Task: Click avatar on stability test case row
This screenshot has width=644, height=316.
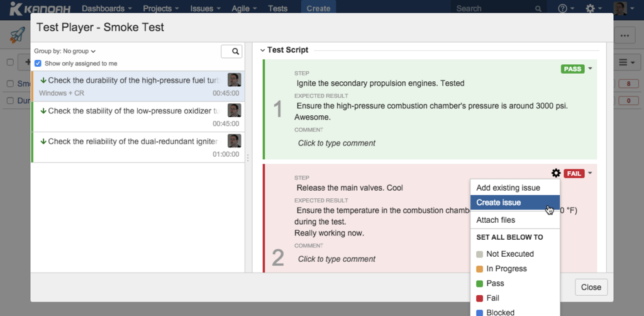Action: click(234, 110)
